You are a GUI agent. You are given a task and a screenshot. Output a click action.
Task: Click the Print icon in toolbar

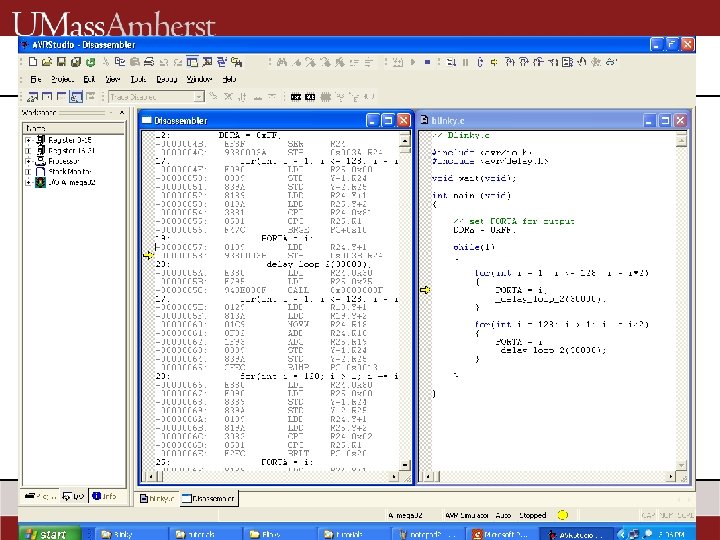pos(149,62)
